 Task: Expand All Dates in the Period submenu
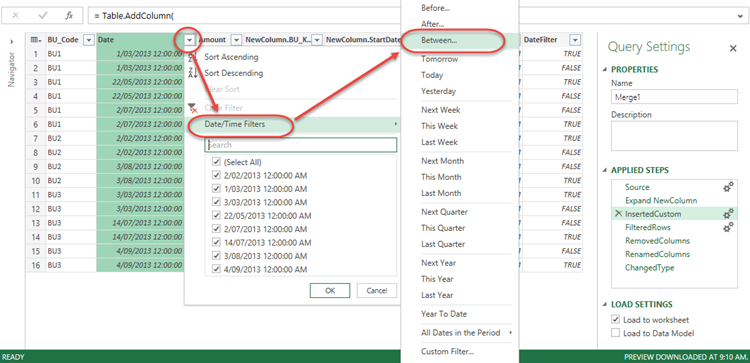pyautogui.click(x=460, y=332)
